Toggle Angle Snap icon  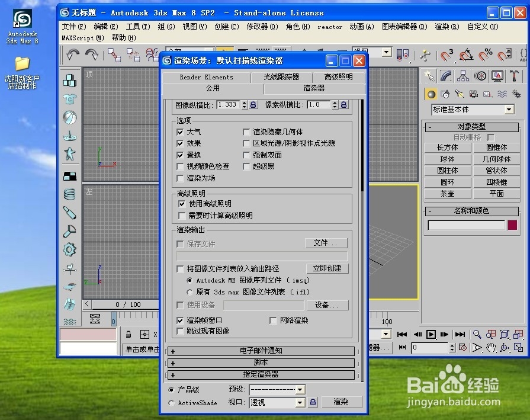coord(466,54)
